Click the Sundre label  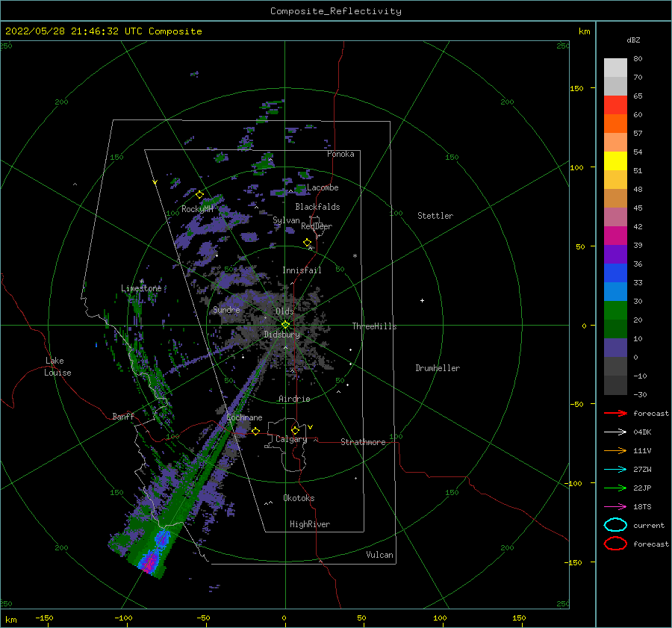click(x=226, y=309)
